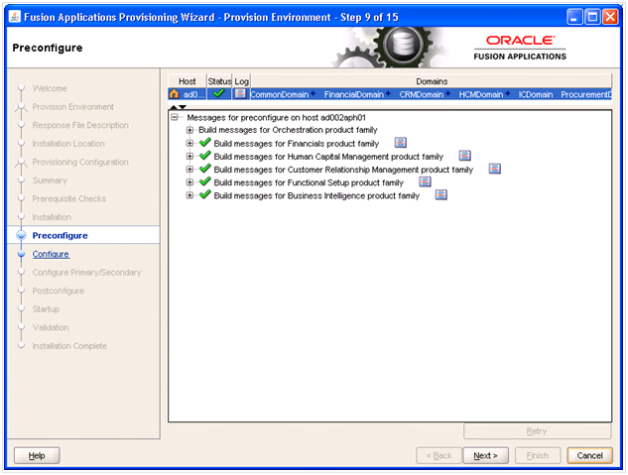
Task: Select the Postconfigure step in sidebar
Action: coord(58,291)
